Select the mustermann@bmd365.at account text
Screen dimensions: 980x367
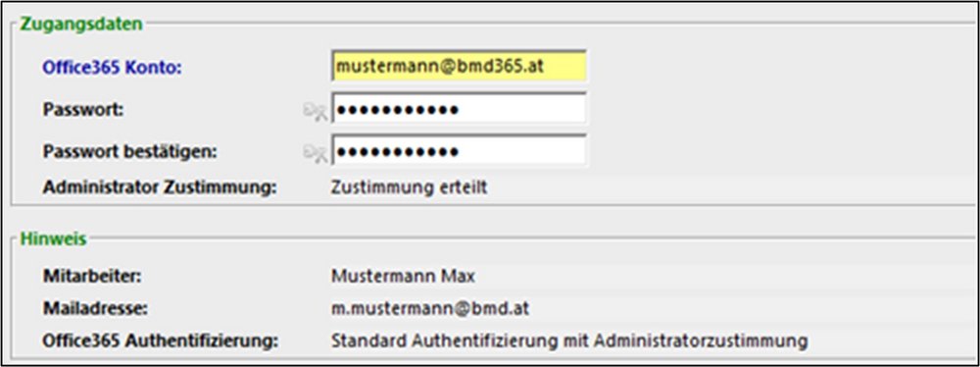coord(439,66)
